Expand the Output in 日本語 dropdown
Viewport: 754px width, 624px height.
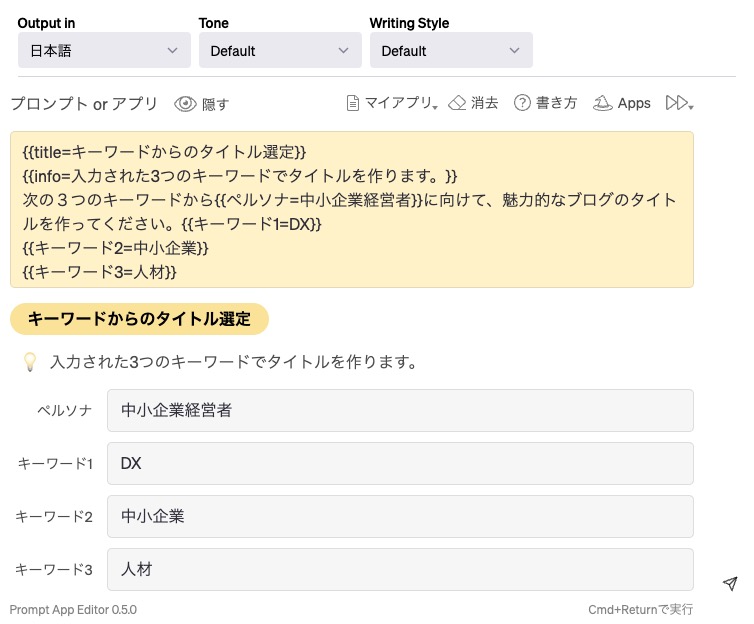tap(104, 50)
